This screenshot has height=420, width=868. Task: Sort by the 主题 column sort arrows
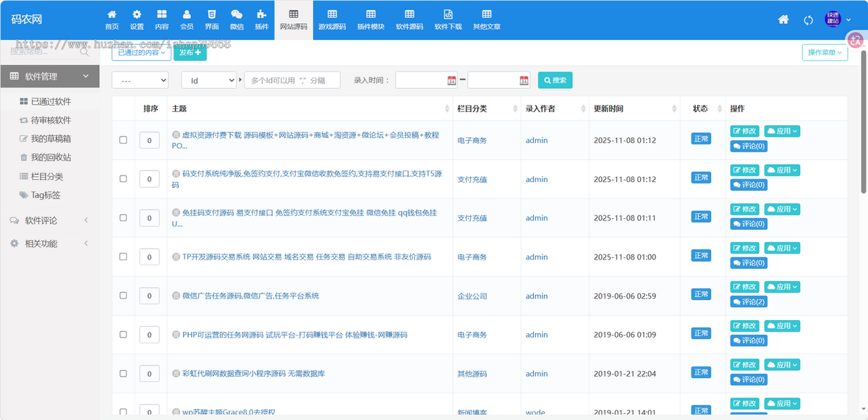(x=447, y=108)
